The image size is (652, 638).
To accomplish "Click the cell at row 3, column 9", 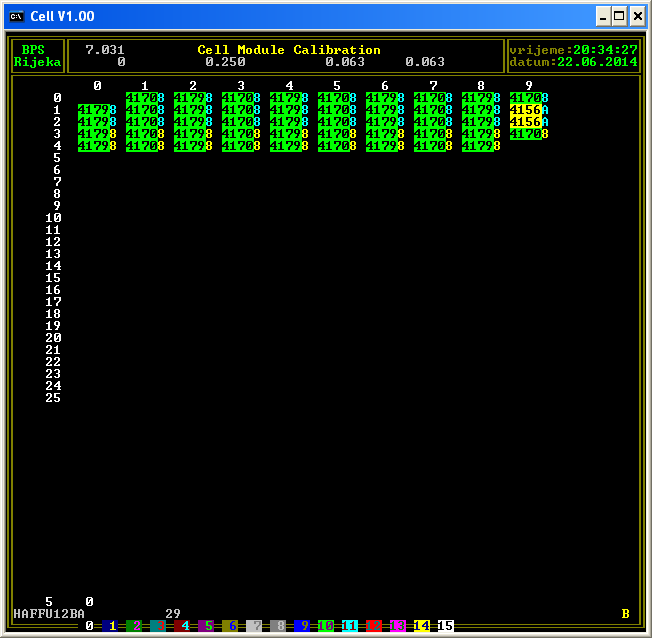I will pos(528,134).
